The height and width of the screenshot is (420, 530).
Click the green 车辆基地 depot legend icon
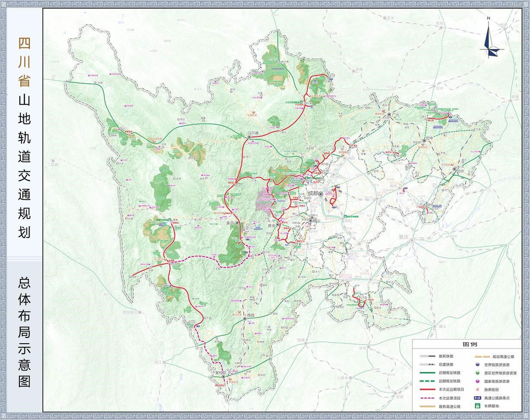pyautogui.click(x=477, y=406)
